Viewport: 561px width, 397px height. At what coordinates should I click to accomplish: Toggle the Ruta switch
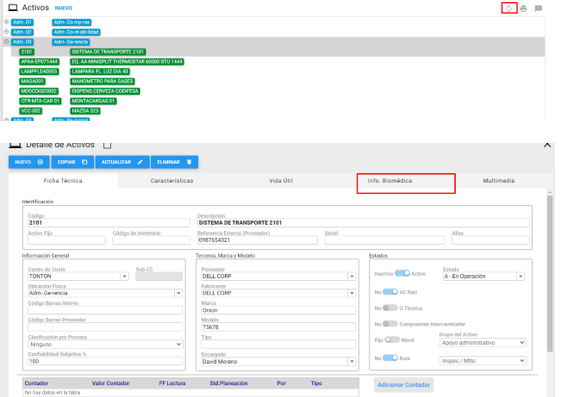pyautogui.click(x=390, y=358)
